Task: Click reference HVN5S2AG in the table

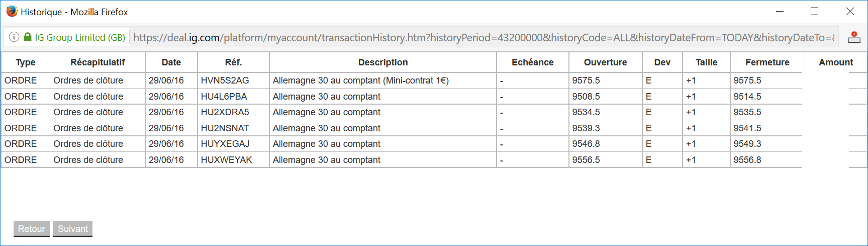Action: click(x=225, y=80)
